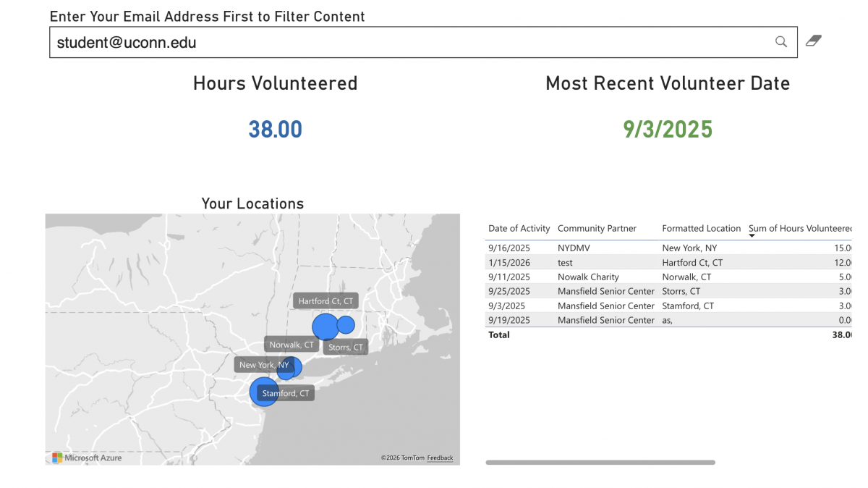
Task: Click the NYDMV community partner cell
Action: (574, 248)
